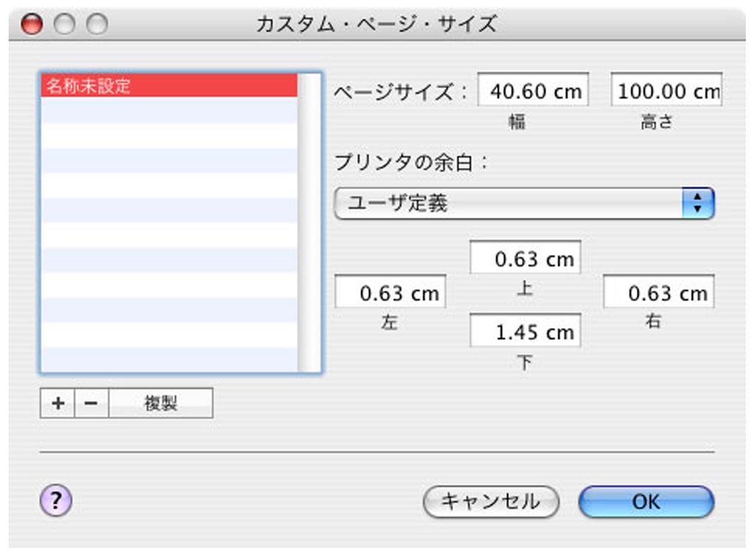Open help with the question mark icon
This screenshot has width=756, height=554.
point(55,502)
